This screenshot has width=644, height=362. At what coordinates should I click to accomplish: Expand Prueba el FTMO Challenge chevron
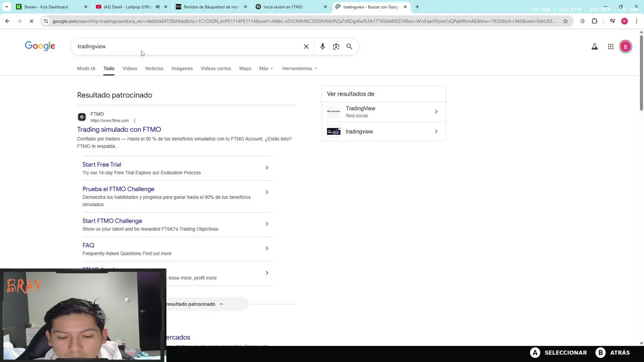click(267, 192)
